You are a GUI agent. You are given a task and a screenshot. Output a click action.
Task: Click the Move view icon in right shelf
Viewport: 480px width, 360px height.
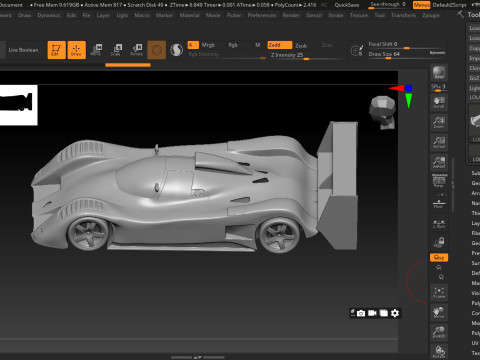pos(439,312)
